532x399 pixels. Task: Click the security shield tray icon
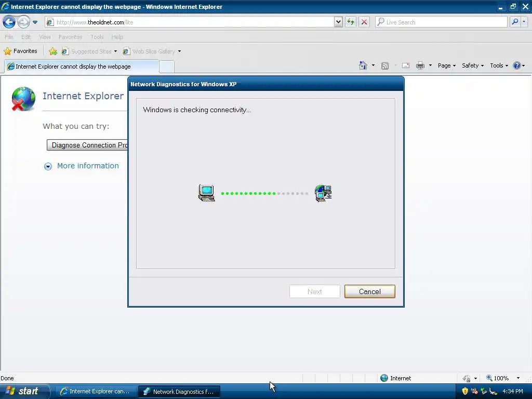[465, 391]
